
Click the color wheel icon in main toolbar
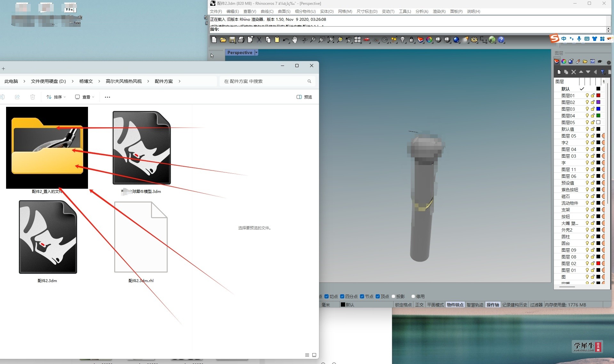tap(429, 40)
